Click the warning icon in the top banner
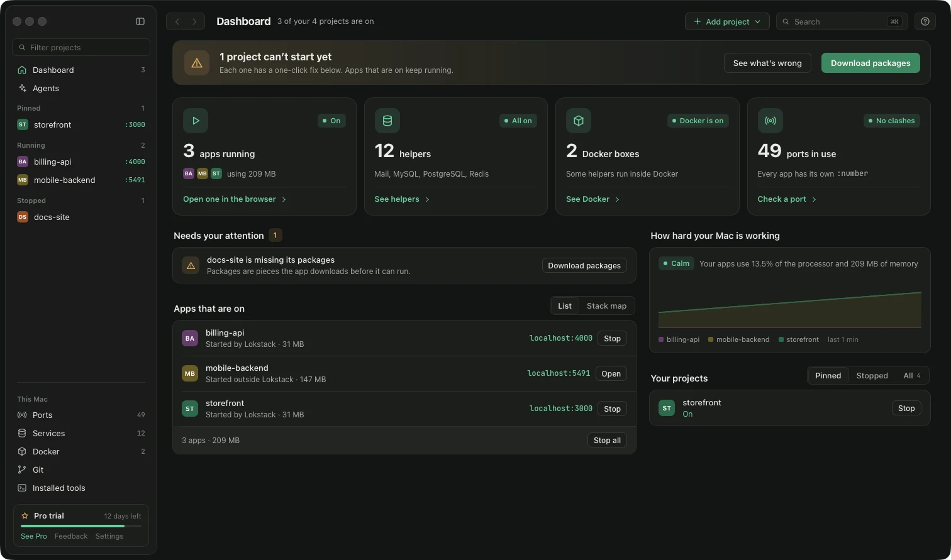This screenshot has width=951, height=560. [197, 63]
